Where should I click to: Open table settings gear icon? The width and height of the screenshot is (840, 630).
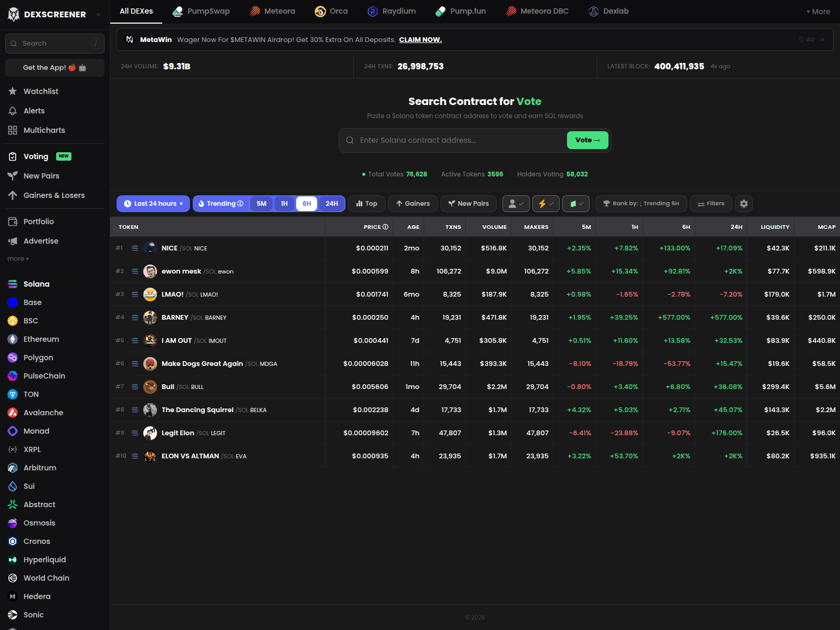click(744, 204)
